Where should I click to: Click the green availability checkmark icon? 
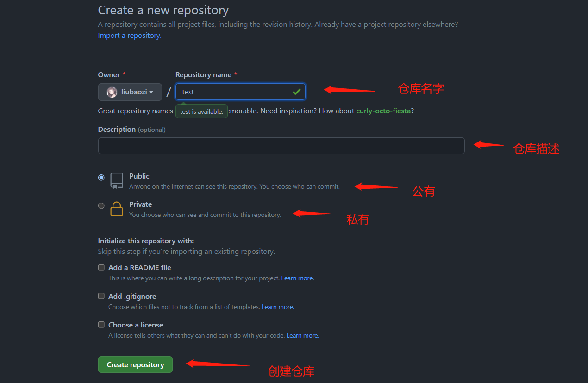(297, 92)
